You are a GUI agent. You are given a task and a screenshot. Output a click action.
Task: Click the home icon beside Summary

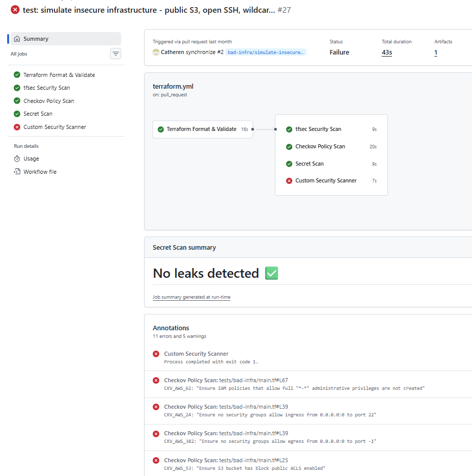[x=17, y=39]
